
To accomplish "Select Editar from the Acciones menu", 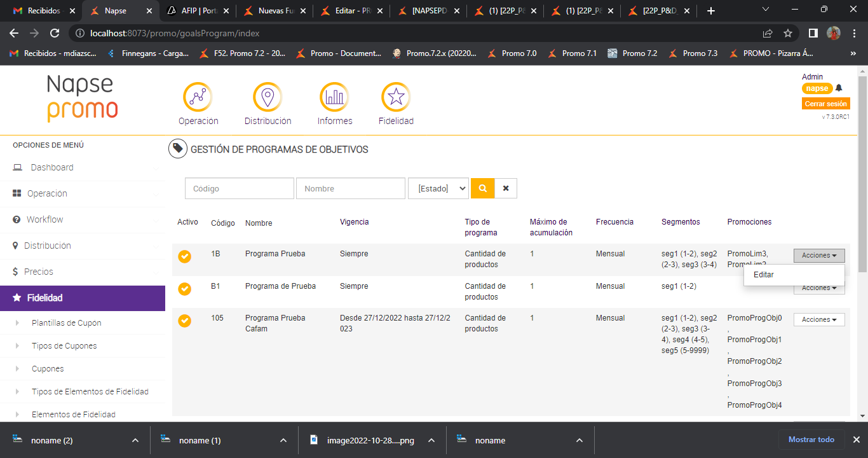I will (x=763, y=275).
